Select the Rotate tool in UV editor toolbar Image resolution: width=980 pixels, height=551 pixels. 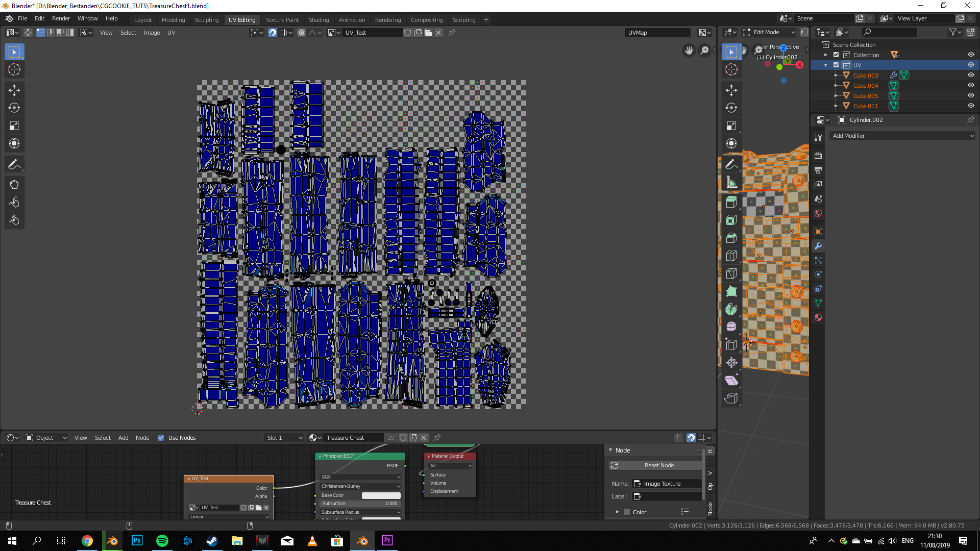(x=14, y=108)
